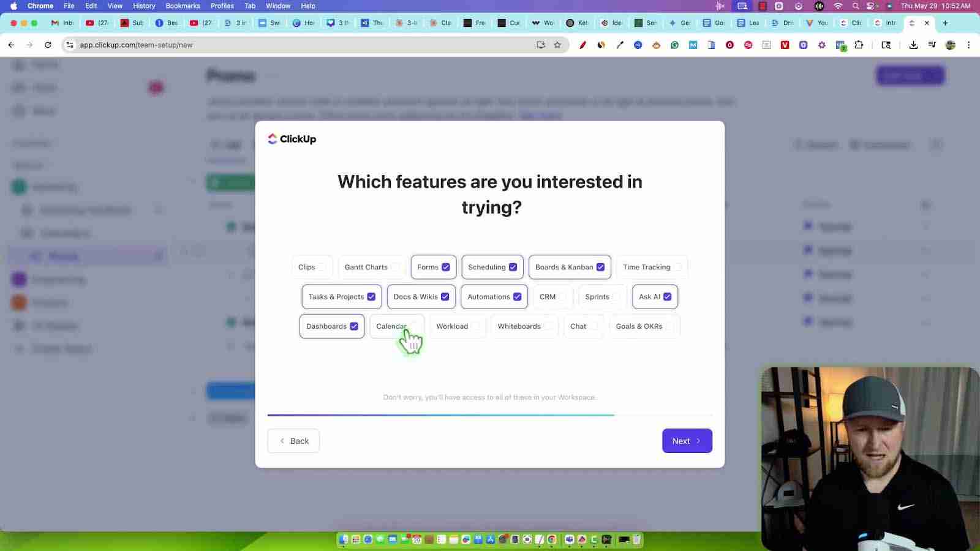
Task: Select the CRM feature
Action: click(x=552, y=297)
